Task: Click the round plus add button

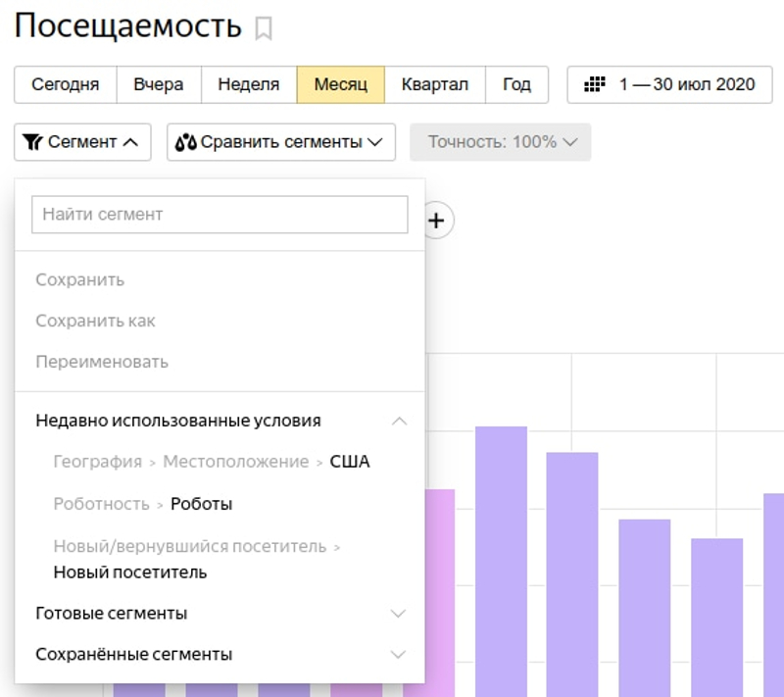Action: point(436,221)
